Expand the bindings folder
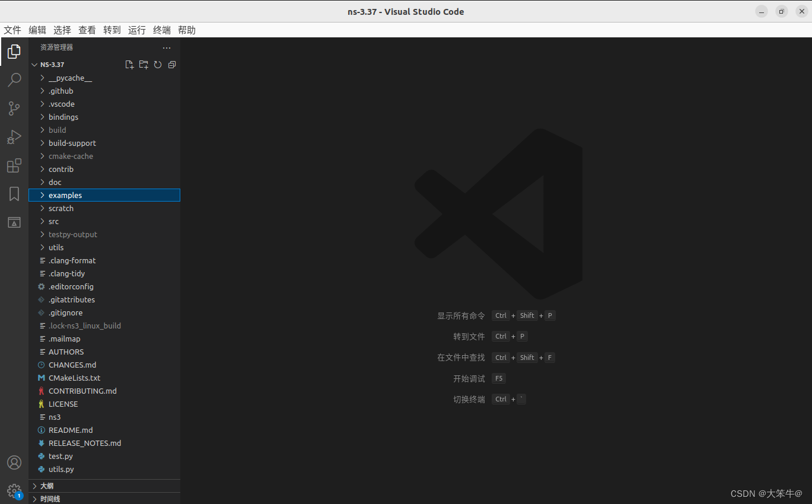812x504 pixels. 42,117
